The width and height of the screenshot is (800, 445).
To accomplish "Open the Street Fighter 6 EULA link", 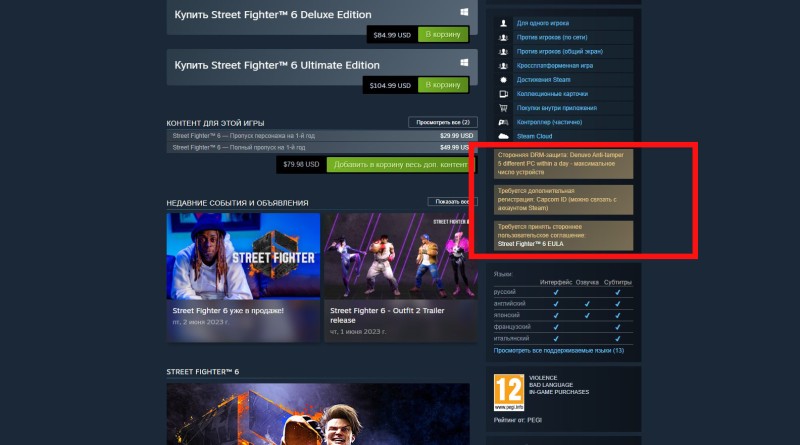I will [531, 244].
